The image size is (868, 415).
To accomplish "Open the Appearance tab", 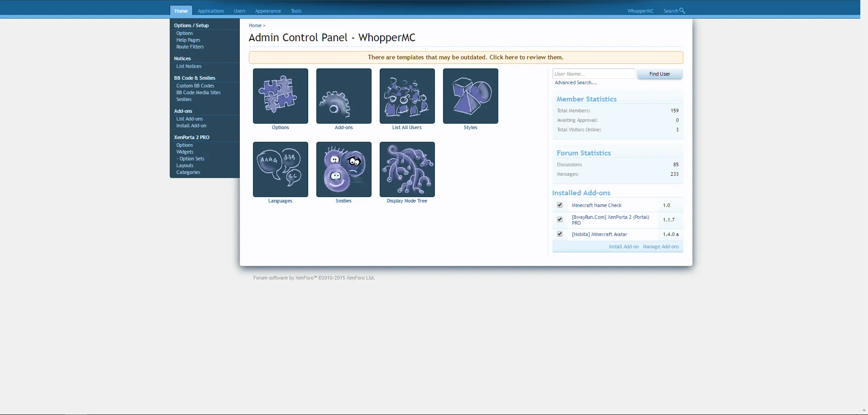I will [268, 11].
